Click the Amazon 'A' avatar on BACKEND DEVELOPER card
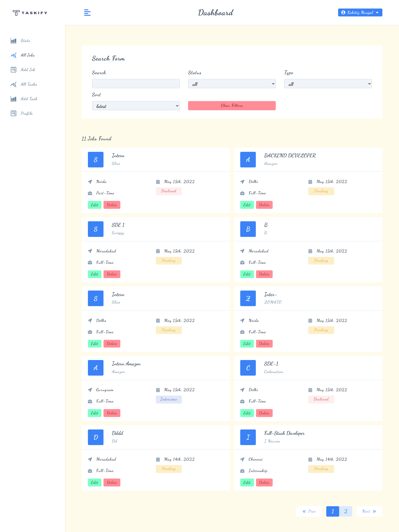This screenshot has width=399, height=532. 248,160
